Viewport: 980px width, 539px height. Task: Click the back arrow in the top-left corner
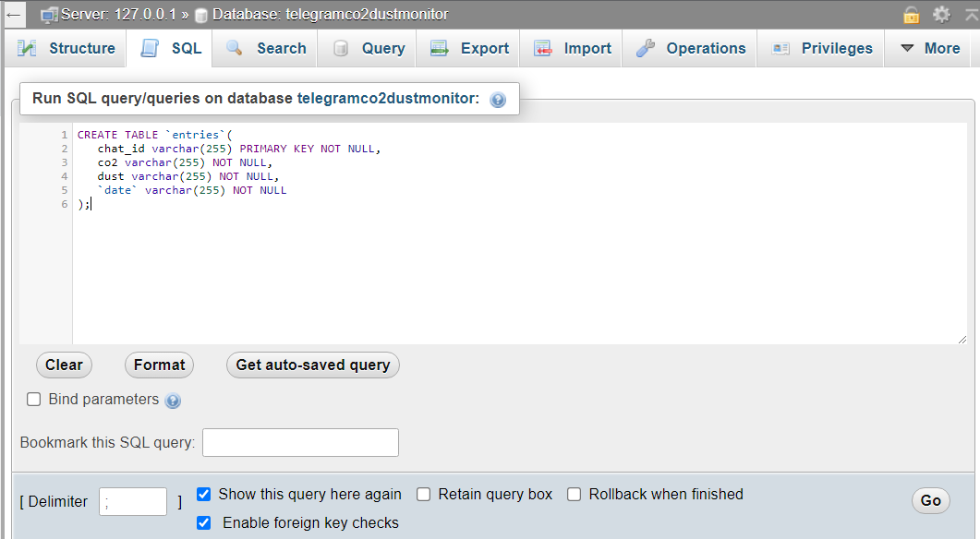point(13,15)
